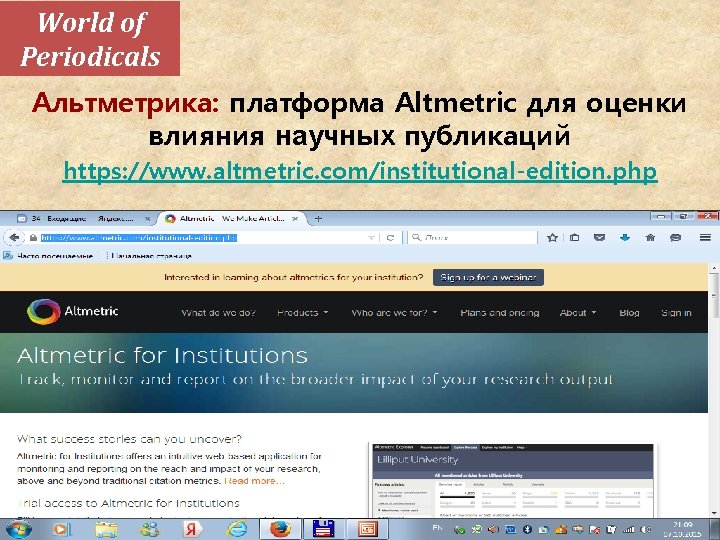Launch Windows Media Player from taskbar
This screenshot has height=540, width=720.
pyautogui.click(x=62, y=529)
